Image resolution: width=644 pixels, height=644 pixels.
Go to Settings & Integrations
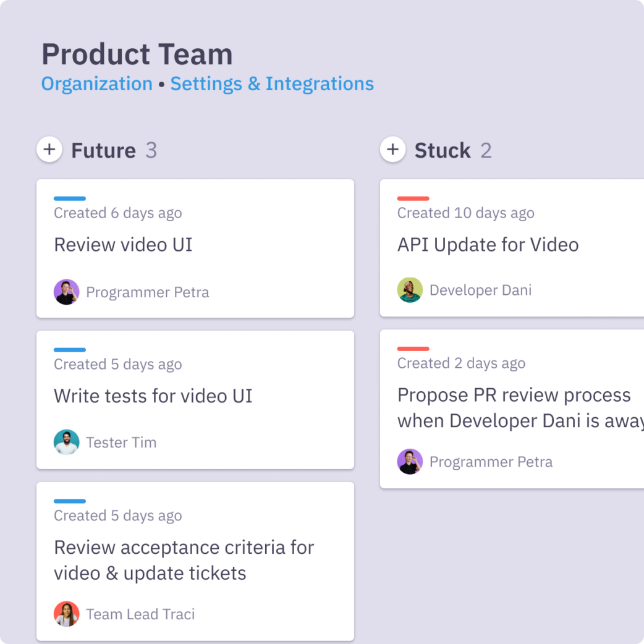(x=272, y=84)
